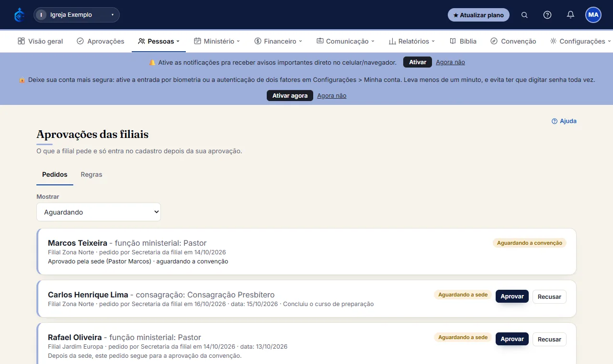
Task: Go to Visão geral menu item
Action: [40, 41]
